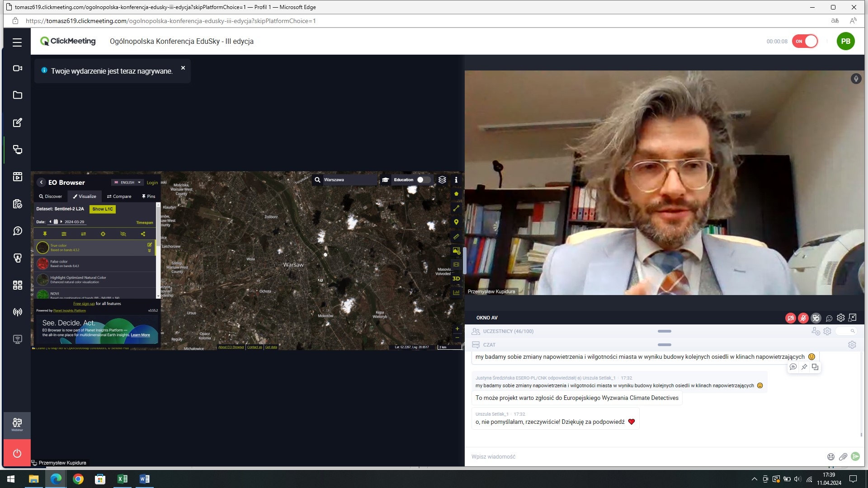Open the live streaming broadcast icon in sidebar
This screenshot has height=488, width=868.
pyautogui.click(x=17, y=312)
